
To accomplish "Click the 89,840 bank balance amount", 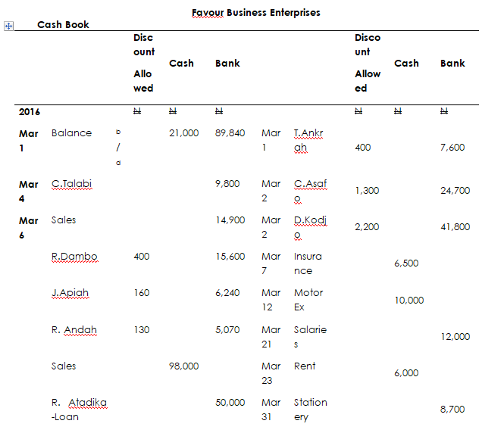I will (x=230, y=132).
